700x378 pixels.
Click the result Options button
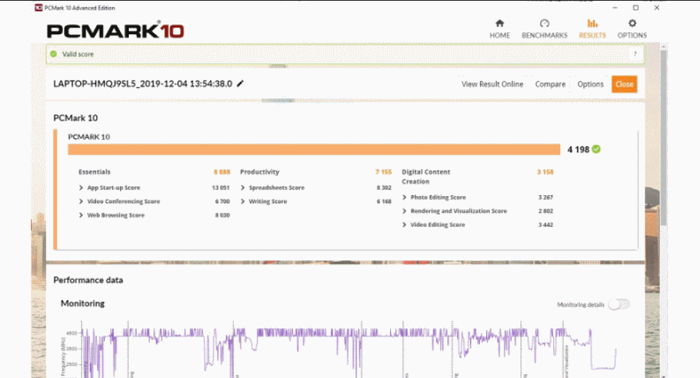pyautogui.click(x=590, y=84)
